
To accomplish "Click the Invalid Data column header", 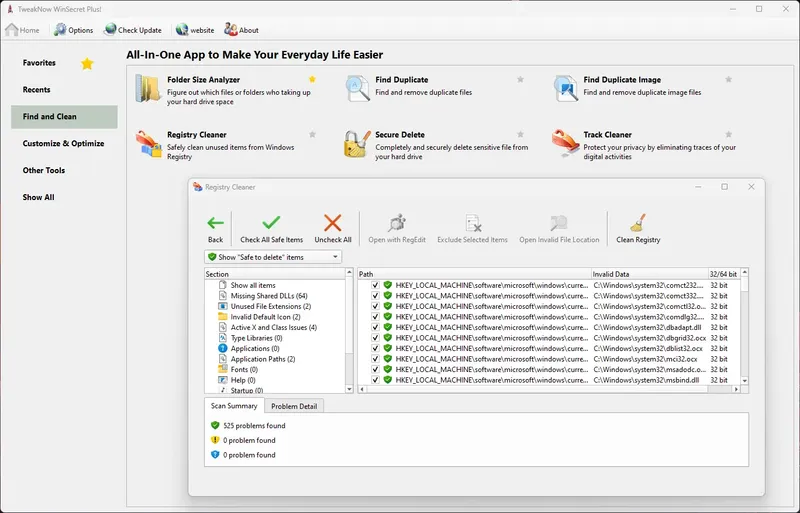I will point(649,274).
